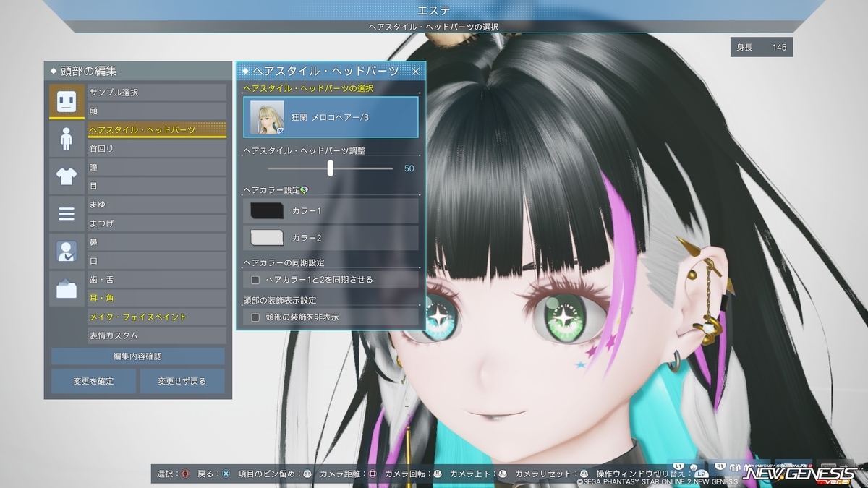Select 顔 menu entry
The height and width of the screenshot is (488, 868).
[157, 111]
